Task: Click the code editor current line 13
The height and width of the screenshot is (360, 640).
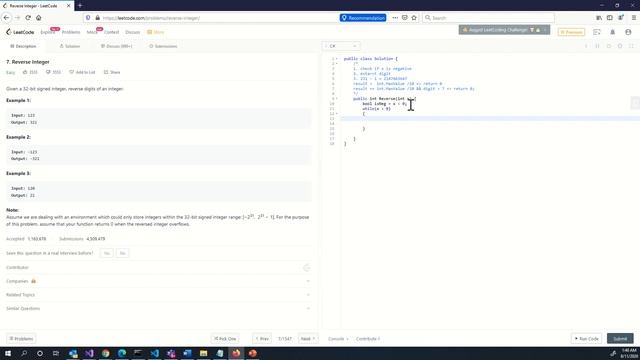Action: pos(490,118)
